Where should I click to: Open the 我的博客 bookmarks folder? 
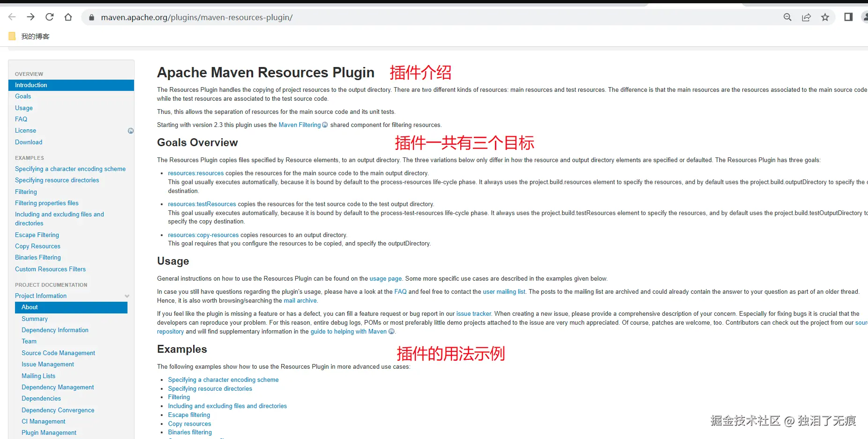pyautogui.click(x=29, y=37)
